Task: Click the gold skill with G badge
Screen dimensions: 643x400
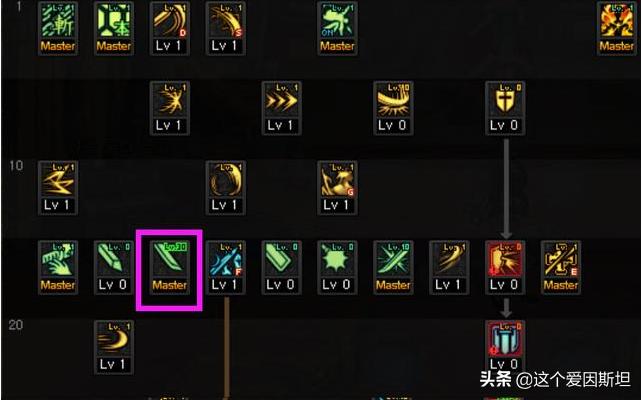Action: pos(337,187)
